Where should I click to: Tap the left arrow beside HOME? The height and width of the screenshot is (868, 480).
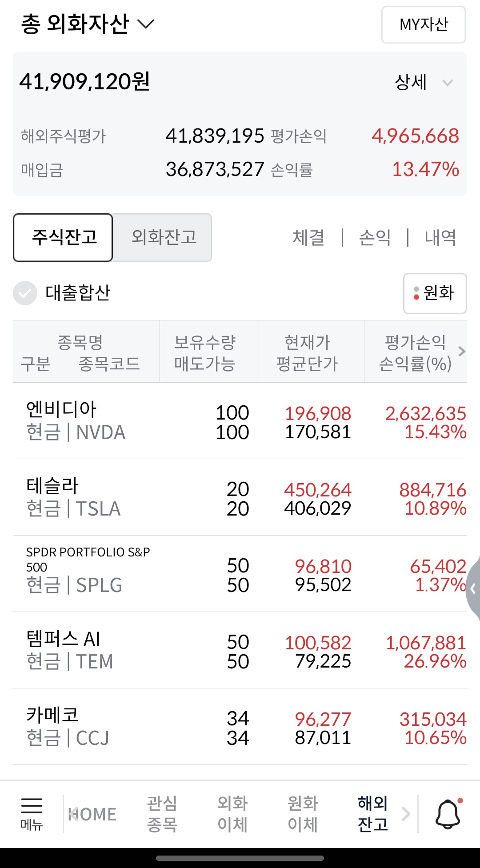point(73,814)
